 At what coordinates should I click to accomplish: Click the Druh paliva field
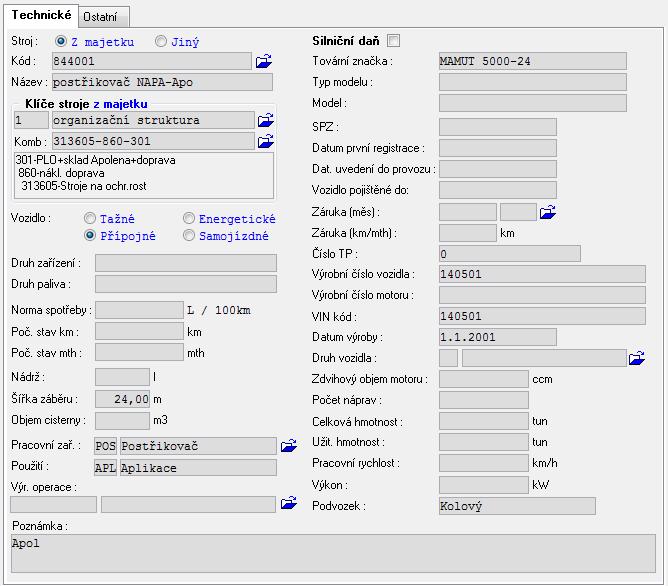[x=186, y=284]
